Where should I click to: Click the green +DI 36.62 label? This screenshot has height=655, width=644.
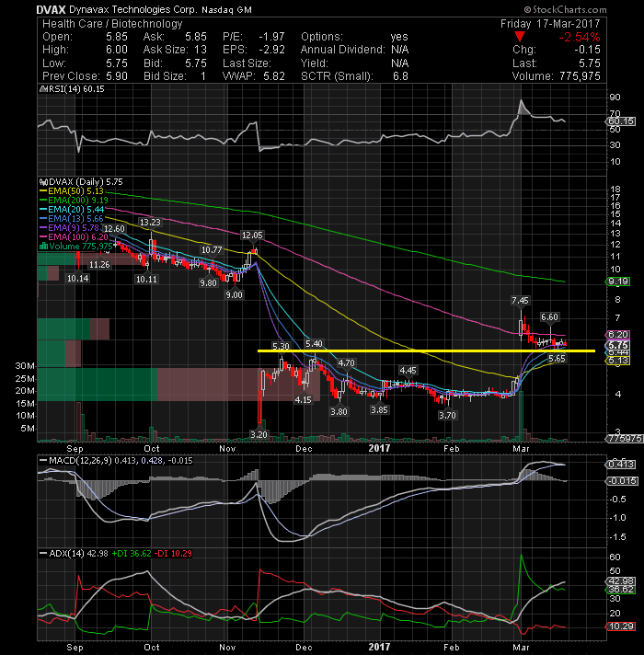click(132, 554)
